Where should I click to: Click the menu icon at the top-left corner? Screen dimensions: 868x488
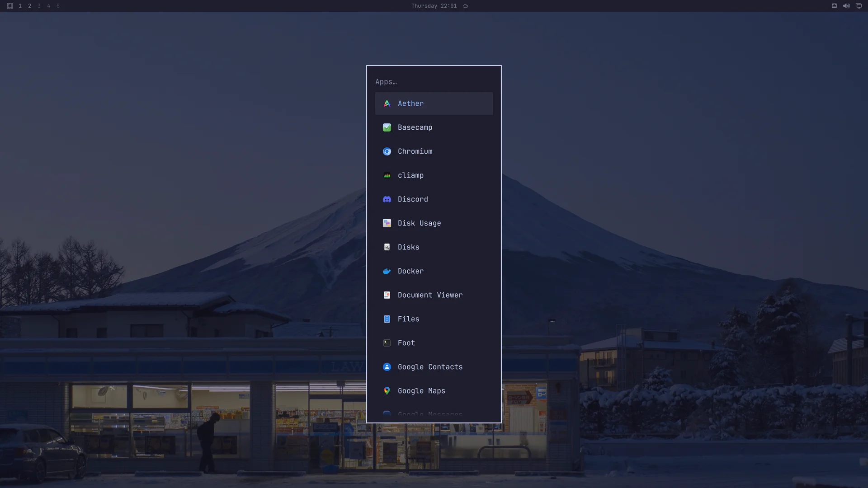10,6
